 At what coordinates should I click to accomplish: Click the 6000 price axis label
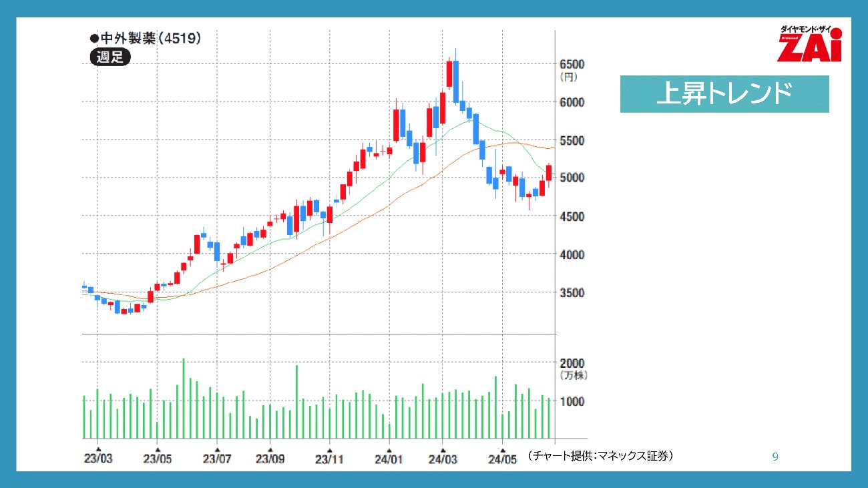coord(572,102)
